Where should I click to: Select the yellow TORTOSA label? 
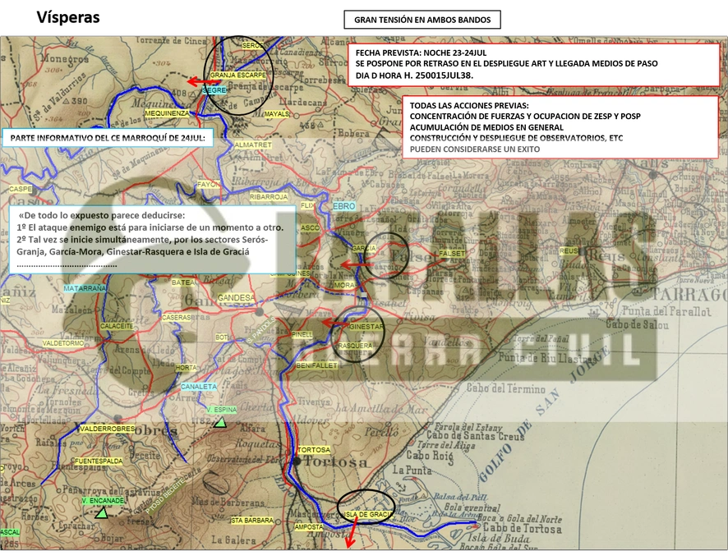(314, 450)
